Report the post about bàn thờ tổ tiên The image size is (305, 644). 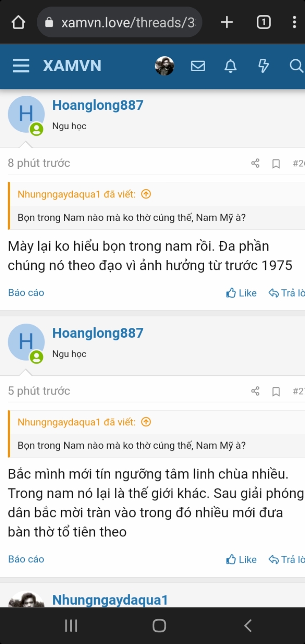click(x=26, y=559)
